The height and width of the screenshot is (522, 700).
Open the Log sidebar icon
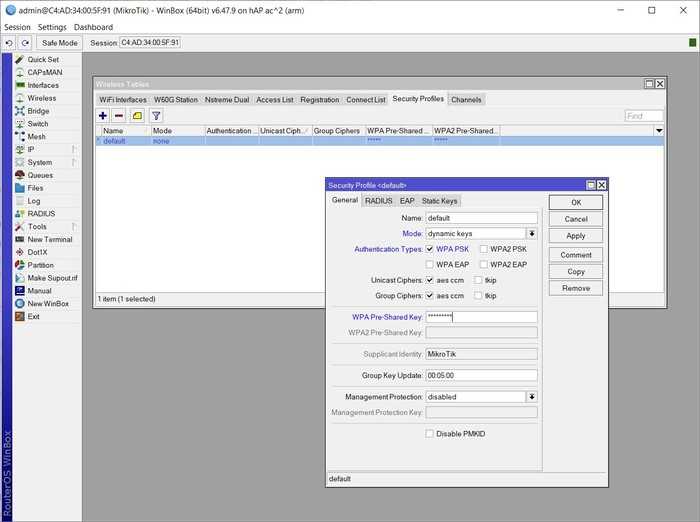coord(20,201)
